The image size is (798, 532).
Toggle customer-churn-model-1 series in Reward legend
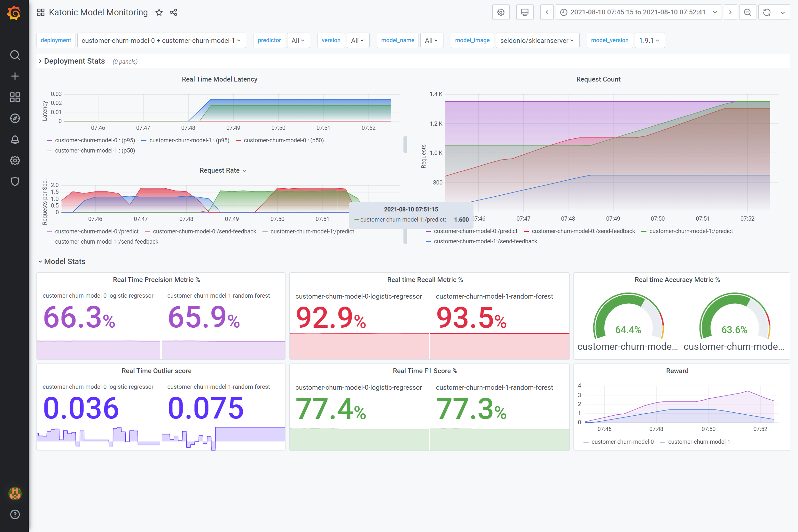[x=699, y=442]
